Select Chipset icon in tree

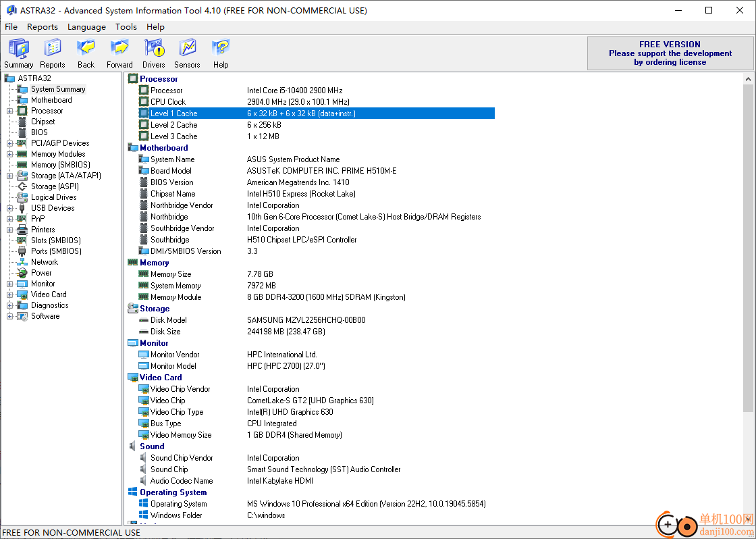[x=22, y=122]
